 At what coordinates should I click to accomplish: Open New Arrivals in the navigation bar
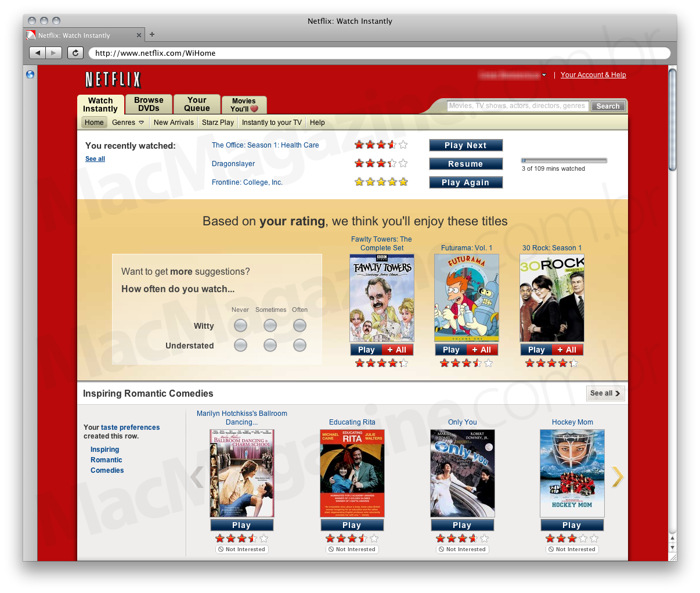point(174,123)
